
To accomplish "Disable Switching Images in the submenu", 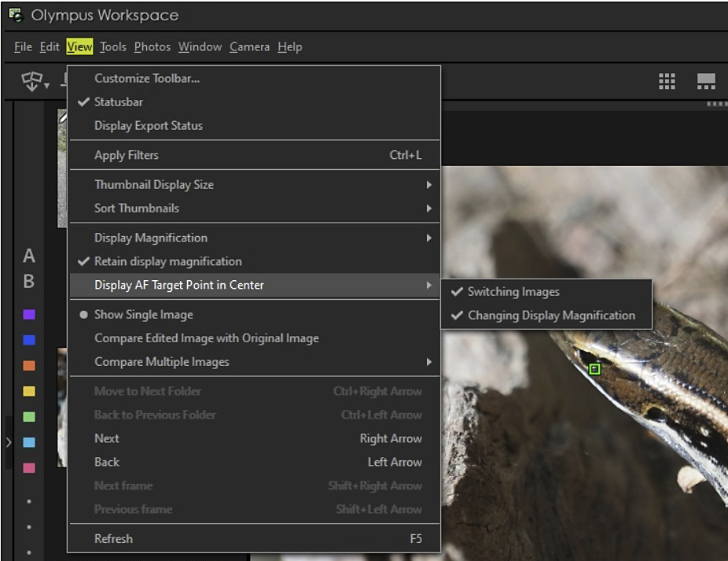I will (x=513, y=291).
